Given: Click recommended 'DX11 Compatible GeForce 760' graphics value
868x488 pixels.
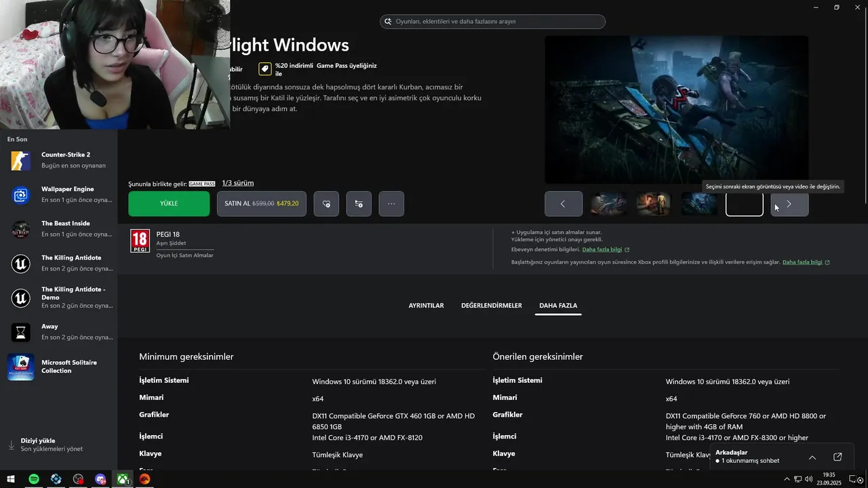Looking at the screenshot, I should coord(746,421).
